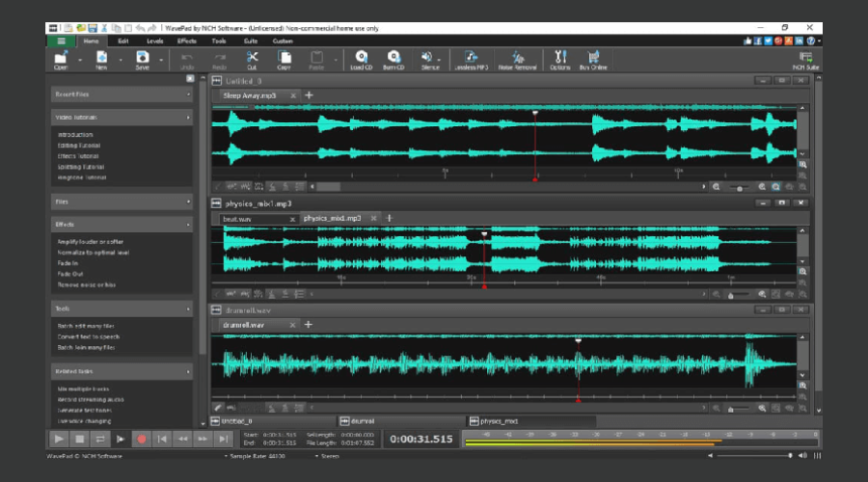Jump to end with go-to-end button
This screenshot has width=868, height=482.
pyautogui.click(x=223, y=439)
